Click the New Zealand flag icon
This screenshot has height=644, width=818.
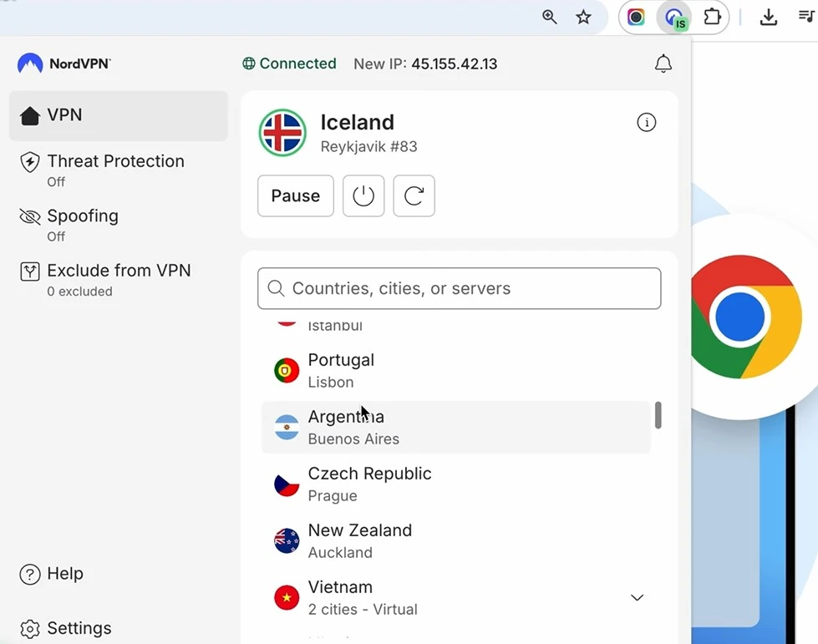[287, 540]
